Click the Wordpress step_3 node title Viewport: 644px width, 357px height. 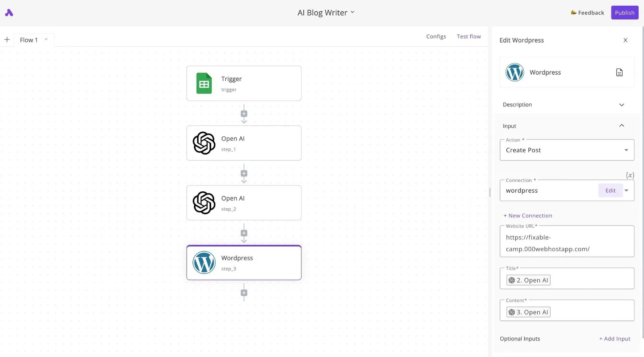[237, 258]
